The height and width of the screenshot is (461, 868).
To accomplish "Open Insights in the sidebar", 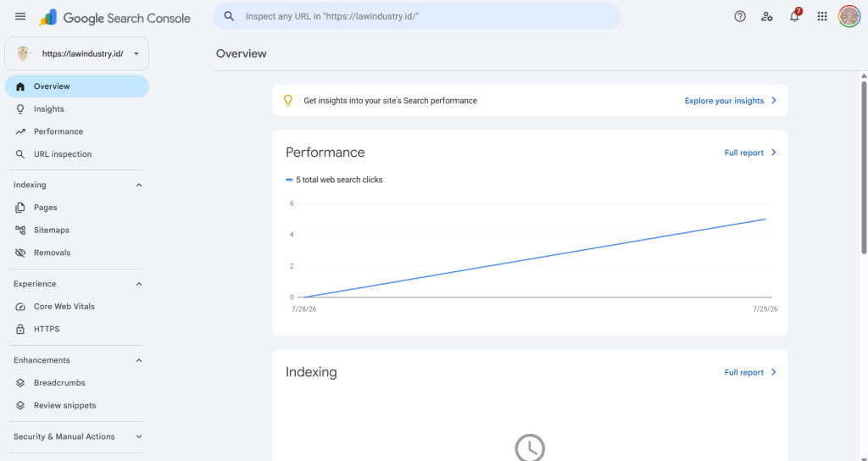I will pyautogui.click(x=77, y=109).
